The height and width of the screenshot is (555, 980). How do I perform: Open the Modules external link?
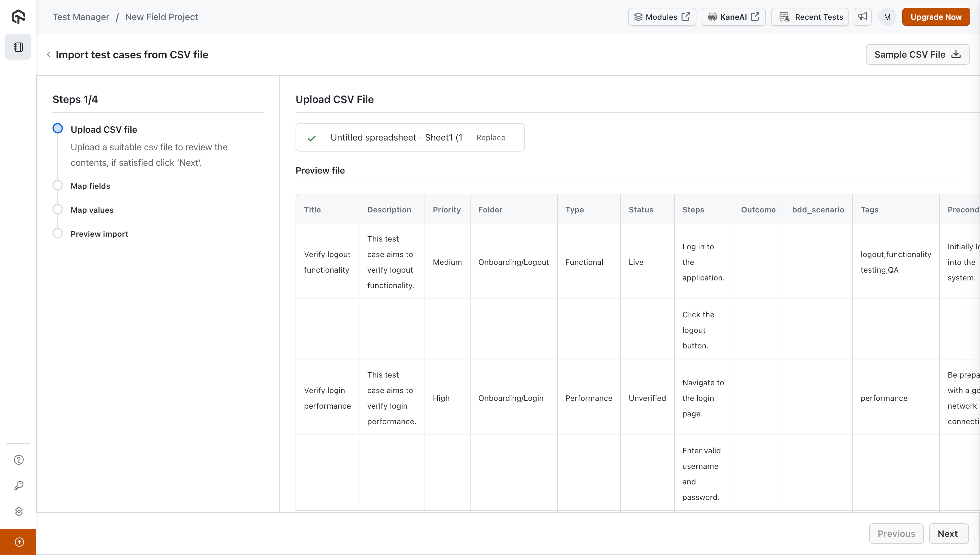pos(661,17)
